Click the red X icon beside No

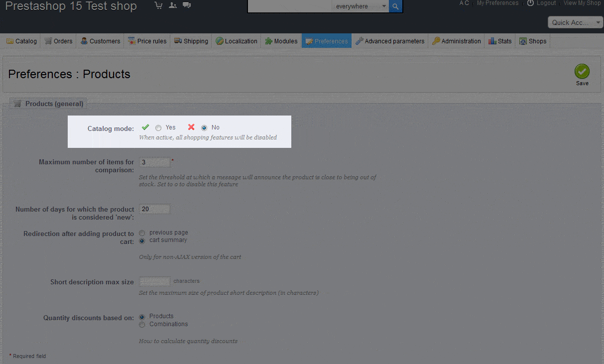191,127
